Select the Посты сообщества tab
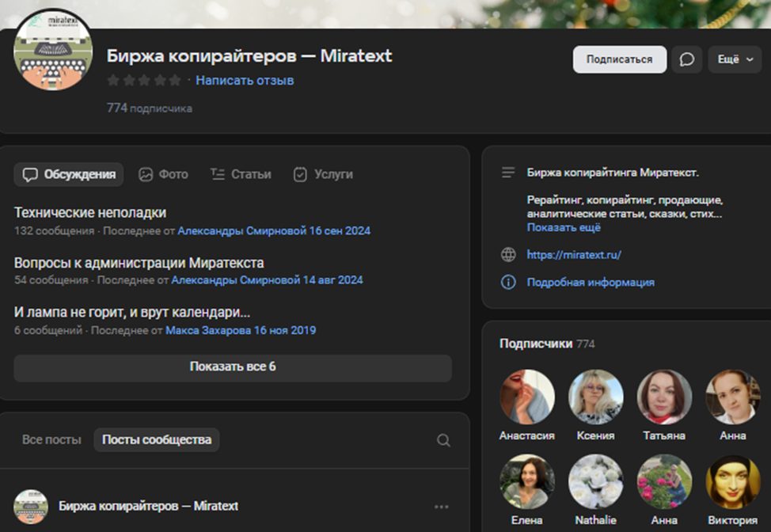This screenshot has width=771, height=532. [x=157, y=439]
